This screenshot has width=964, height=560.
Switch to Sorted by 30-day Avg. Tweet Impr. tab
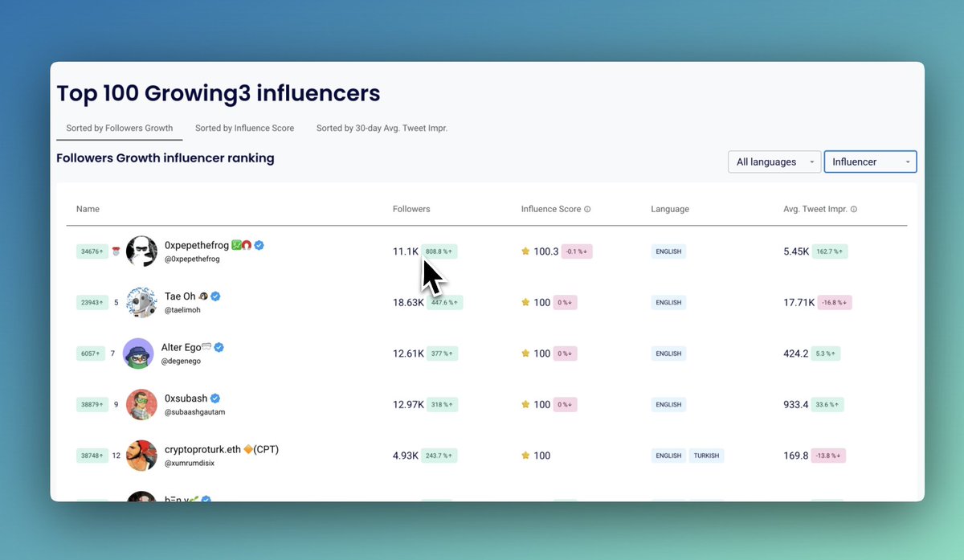coord(382,128)
